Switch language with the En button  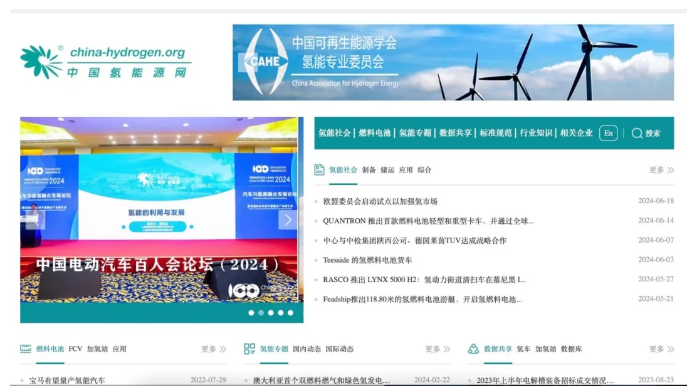coord(608,133)
